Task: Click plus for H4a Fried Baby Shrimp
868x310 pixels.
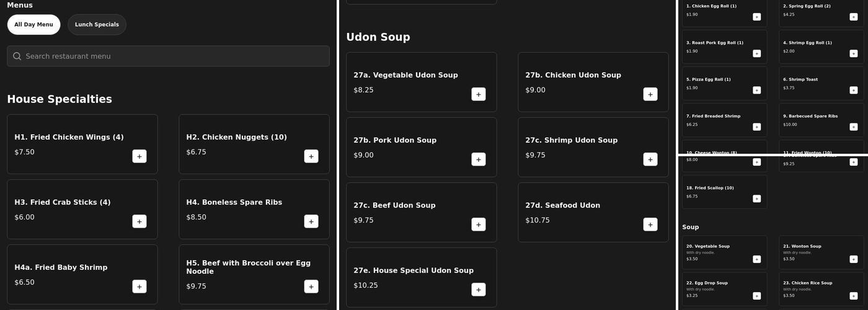Action: (x=139, y=286)
